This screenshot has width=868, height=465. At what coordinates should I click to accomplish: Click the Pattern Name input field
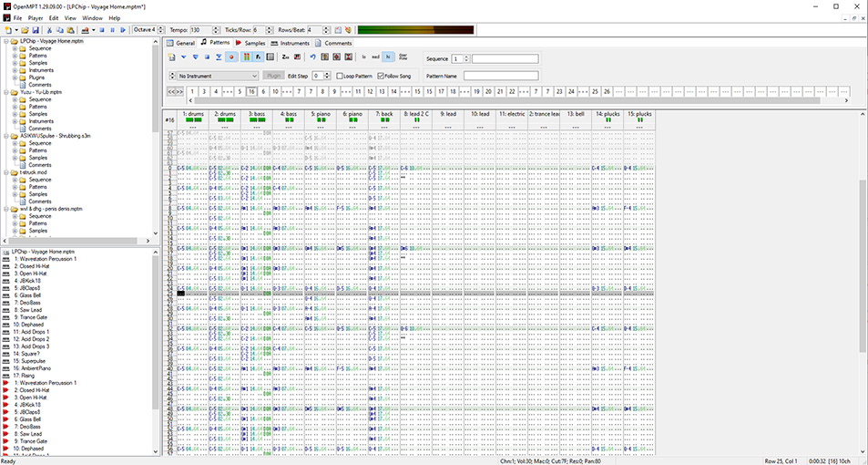(501, 76)
